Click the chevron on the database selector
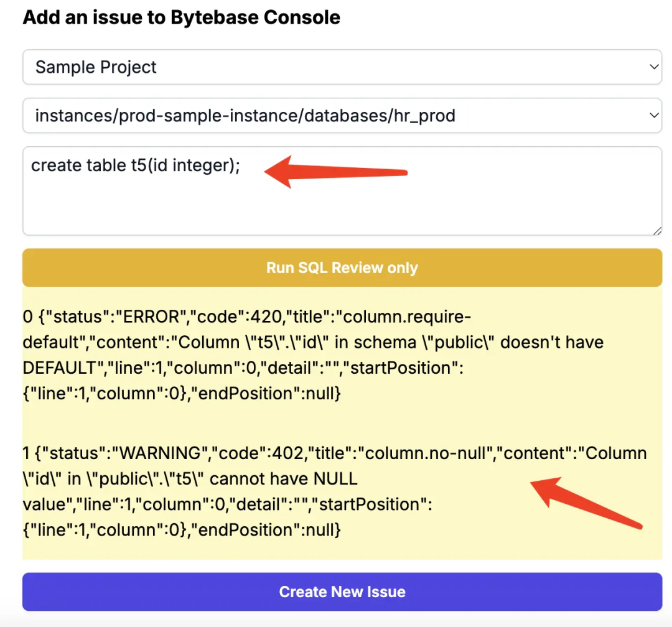 653,115
